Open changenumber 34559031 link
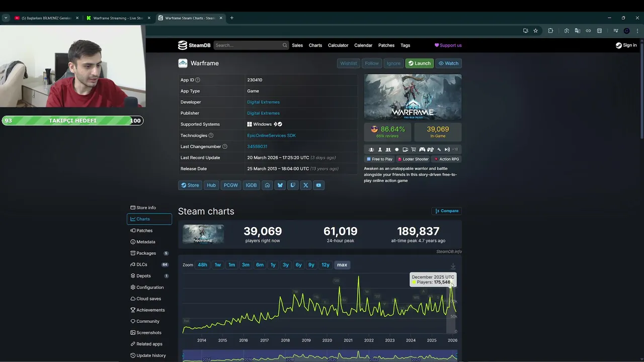 pos(257,147)
